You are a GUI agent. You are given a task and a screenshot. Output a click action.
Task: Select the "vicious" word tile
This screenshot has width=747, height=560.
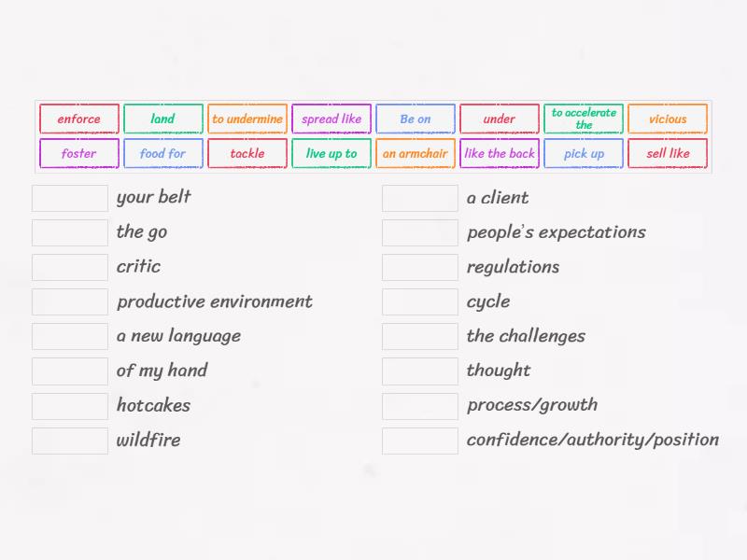pos(668,119)
